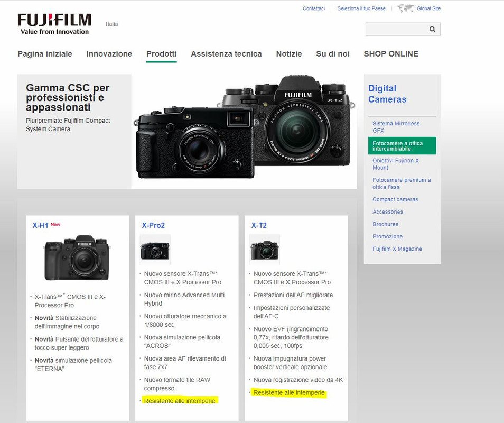The image size is (504, 423).
Task: Select the Prodotti menu item
Action: 161,54
